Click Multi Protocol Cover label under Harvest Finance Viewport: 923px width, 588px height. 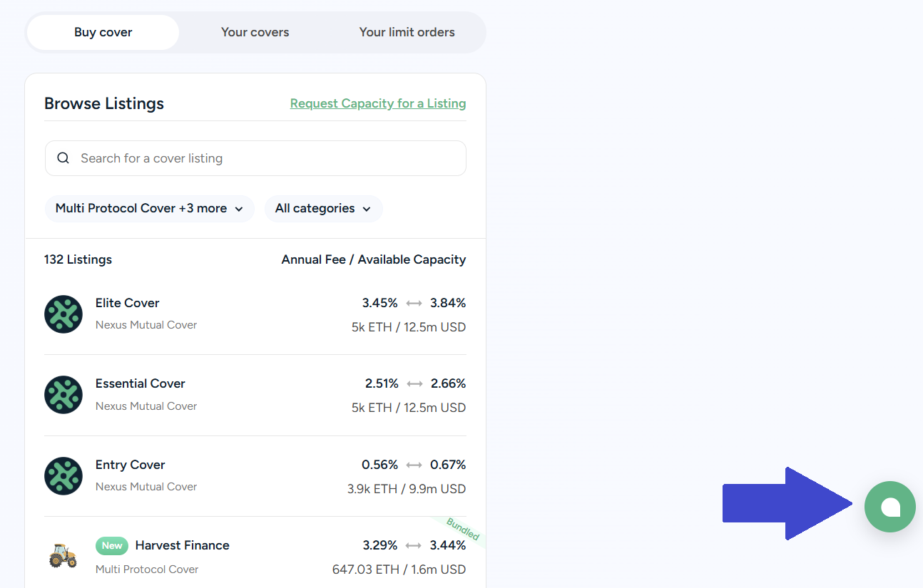147,569
